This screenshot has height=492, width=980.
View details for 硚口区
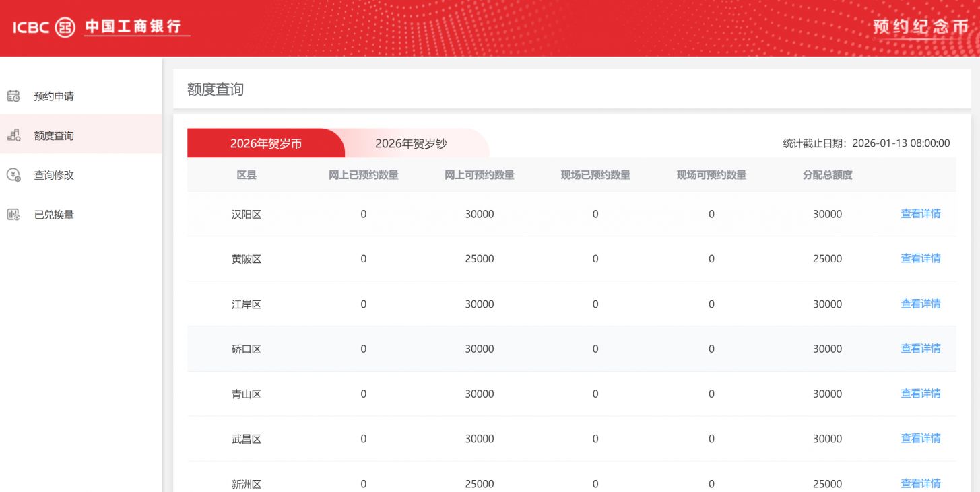click(x=921, y=349)
